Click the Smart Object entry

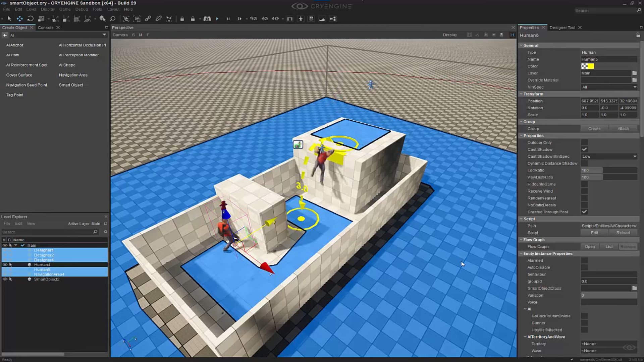(71, 85)
